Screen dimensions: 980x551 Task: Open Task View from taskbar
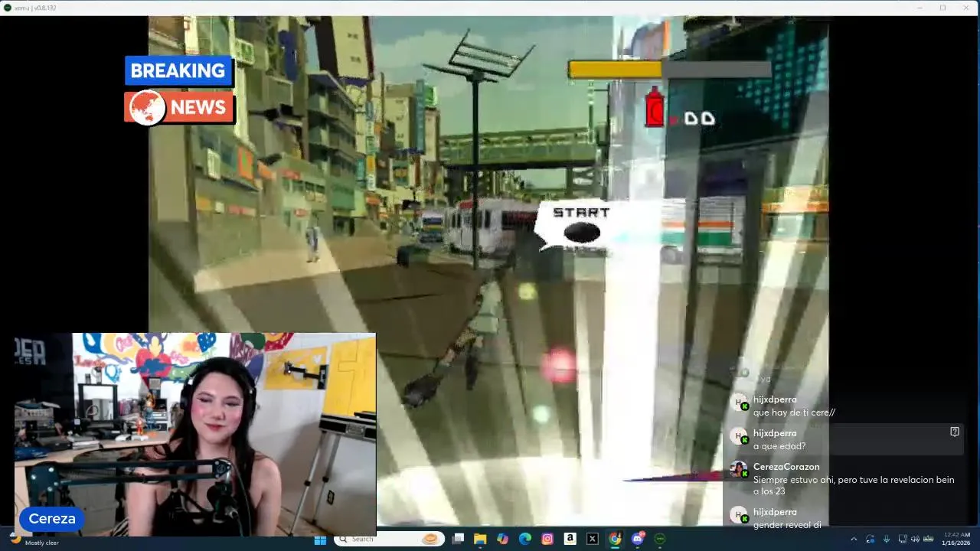coord(458,539)
